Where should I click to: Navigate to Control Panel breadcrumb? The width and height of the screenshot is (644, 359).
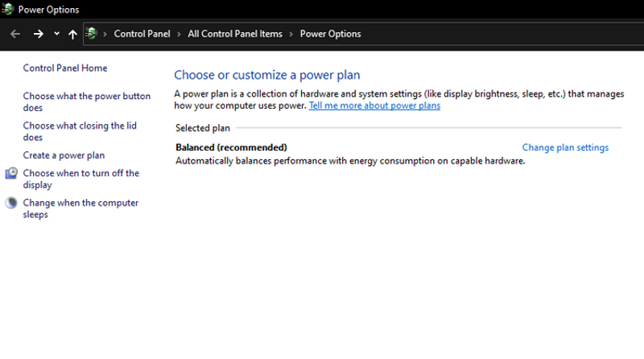142,34
